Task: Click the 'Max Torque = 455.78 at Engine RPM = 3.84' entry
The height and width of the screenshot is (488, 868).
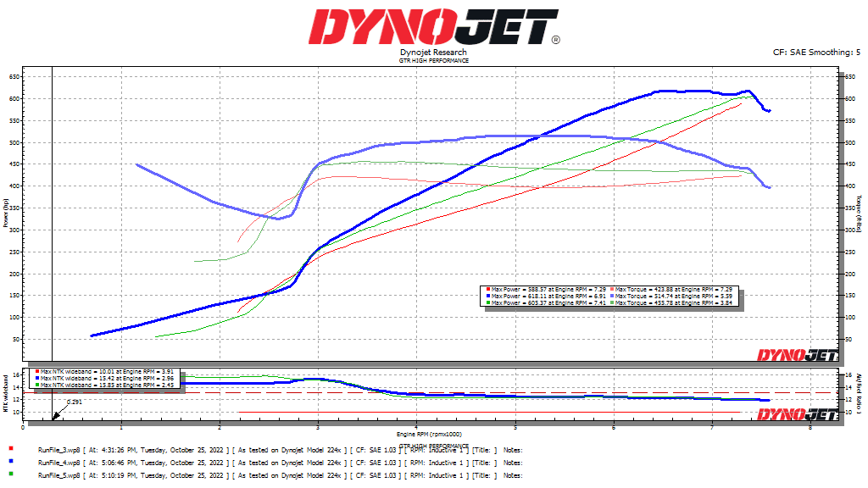Action: [x=674, y=302]
